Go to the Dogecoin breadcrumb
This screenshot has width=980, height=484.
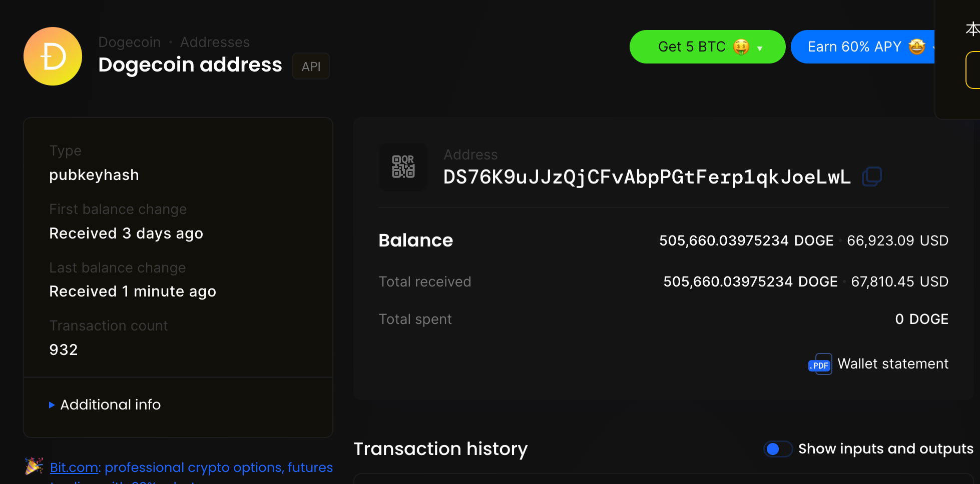[130, 42]
